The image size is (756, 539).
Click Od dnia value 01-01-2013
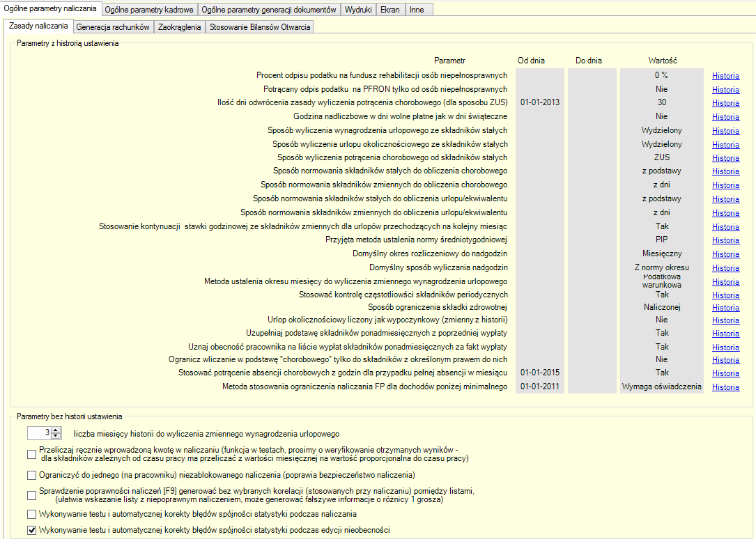[x=540, y=102]
